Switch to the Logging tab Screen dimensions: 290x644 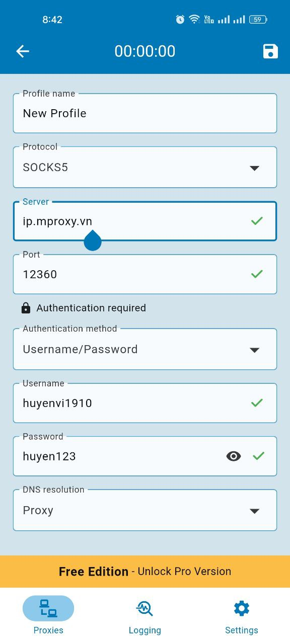[145, 615]
